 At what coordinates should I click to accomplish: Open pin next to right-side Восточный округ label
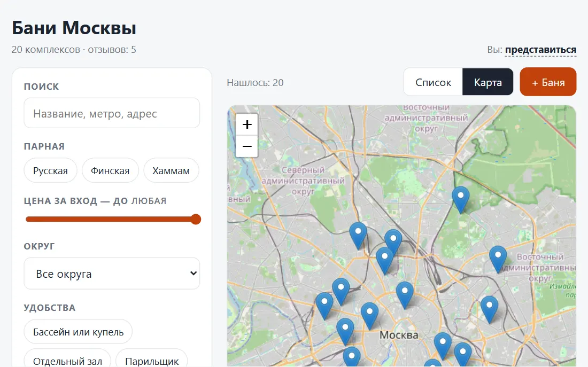click(498, 260)
